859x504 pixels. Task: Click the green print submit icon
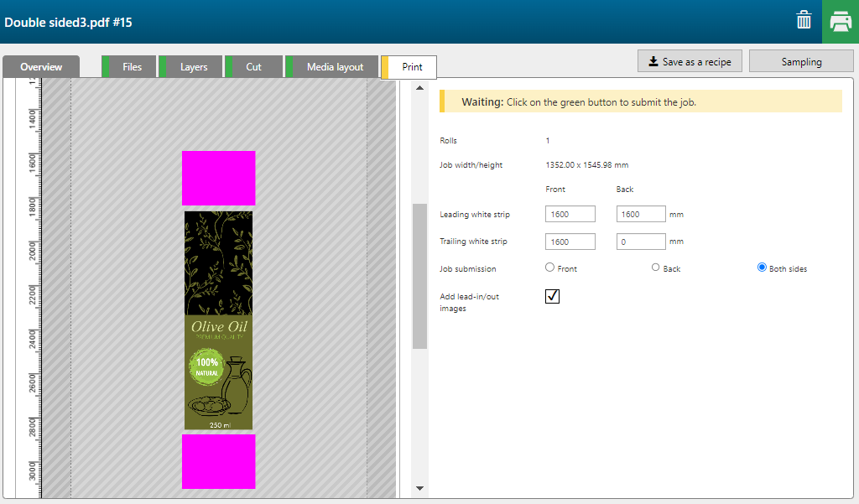[x=841, y=22]
